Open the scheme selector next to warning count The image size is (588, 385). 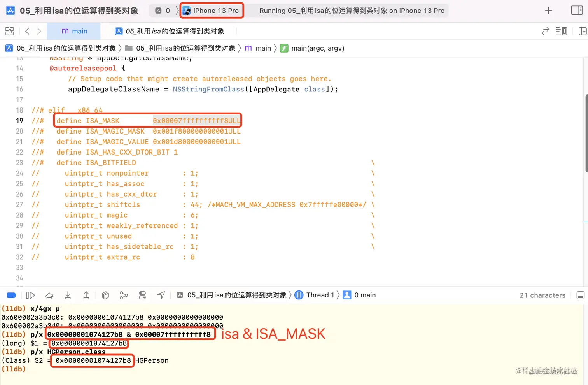click(163, 11)
